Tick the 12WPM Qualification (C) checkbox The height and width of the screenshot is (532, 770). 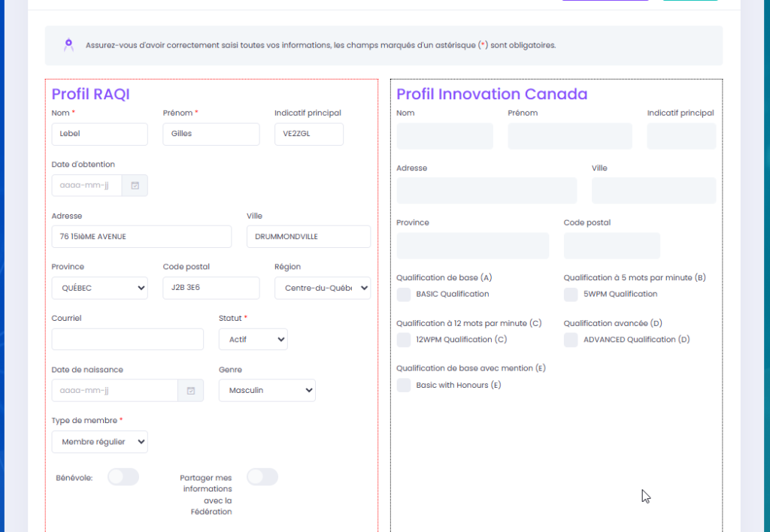point(404,340)
